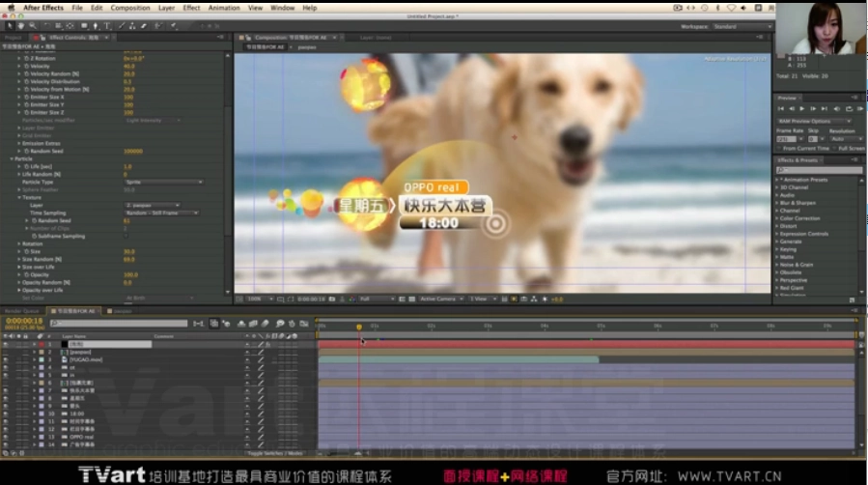The height and width of the screenshot is (485, 868).
Task: Select the Rectangle shape tool
Action: coord(84,26)
